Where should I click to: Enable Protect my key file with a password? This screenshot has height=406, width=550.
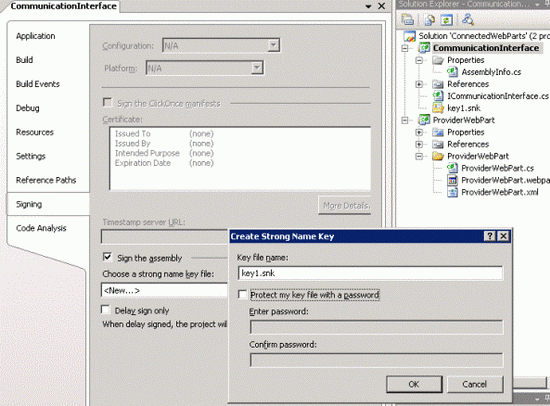click(x=242, y=294)
